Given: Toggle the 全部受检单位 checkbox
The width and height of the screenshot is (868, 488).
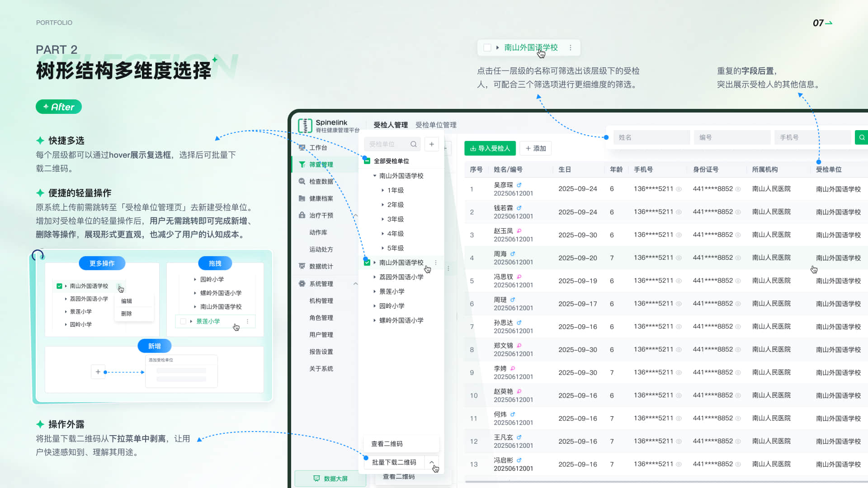Looking at the screenshot, I should tap(367, 161).
